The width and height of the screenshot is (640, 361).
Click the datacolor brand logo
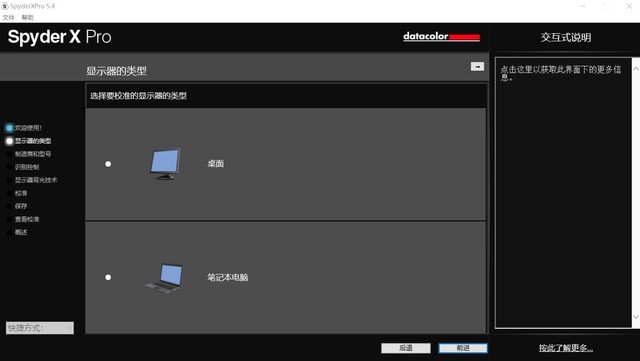pos(441,37)
